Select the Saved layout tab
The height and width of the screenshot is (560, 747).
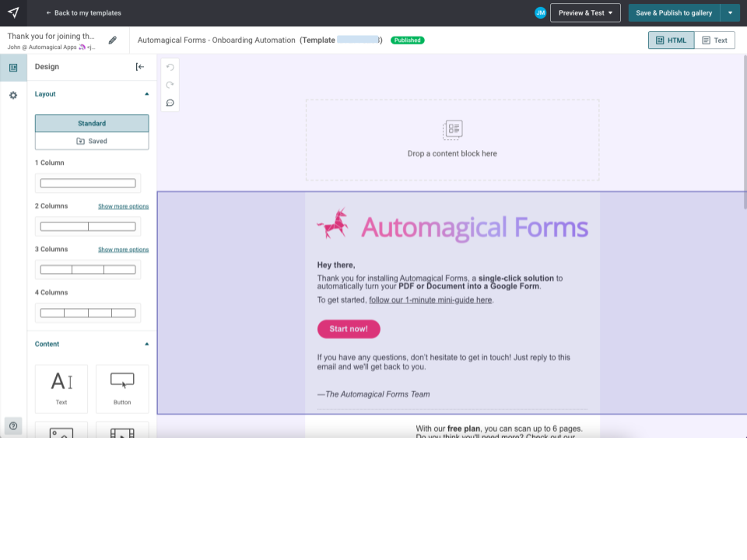[x=92, y=141]
